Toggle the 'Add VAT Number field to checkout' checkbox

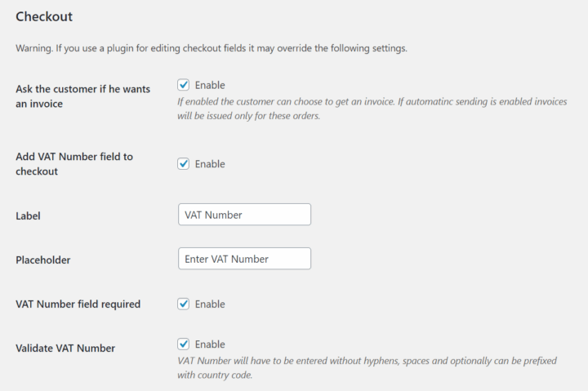click(184, 163)
